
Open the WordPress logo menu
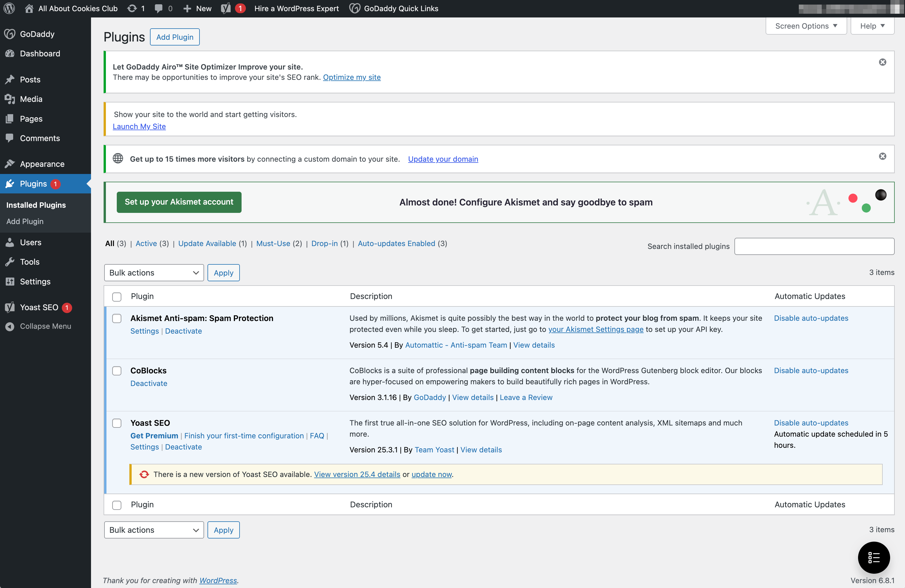click(9, 8)
